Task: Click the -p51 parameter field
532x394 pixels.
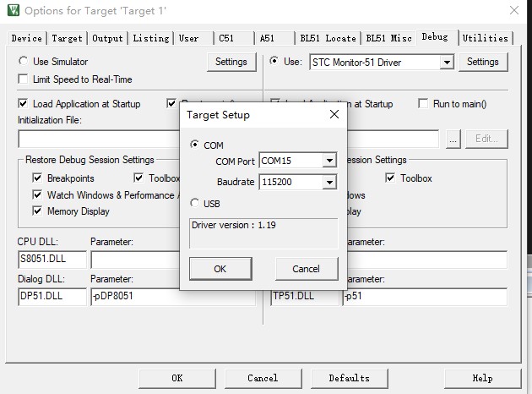Action: click(x=426, y=297)
